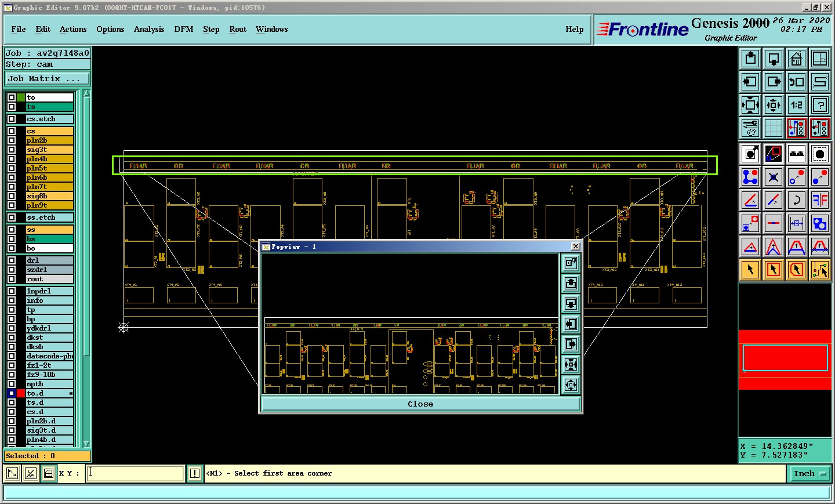Open the Edit menu
This screenshot has width=835, height=504.
click(x=43, y=29)
